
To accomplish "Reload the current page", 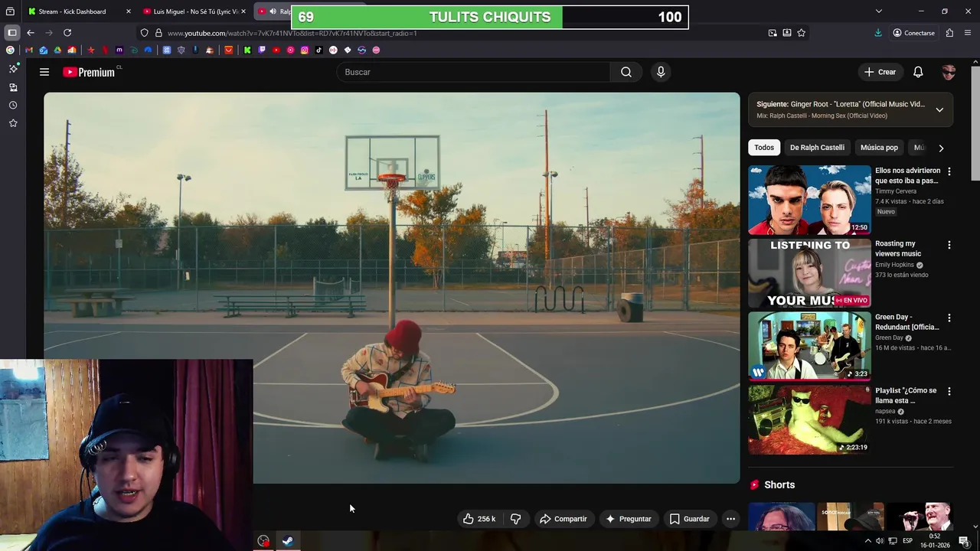I will pos(67,33).
